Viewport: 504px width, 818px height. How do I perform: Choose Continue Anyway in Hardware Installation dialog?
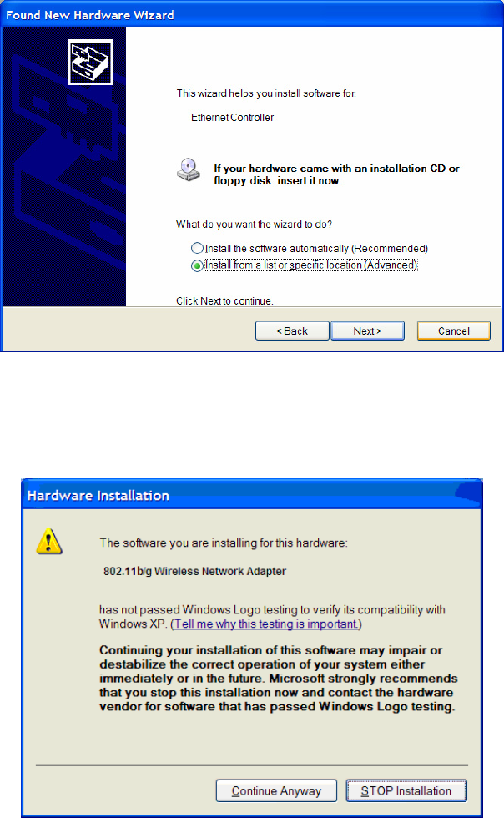coord(276,791)
